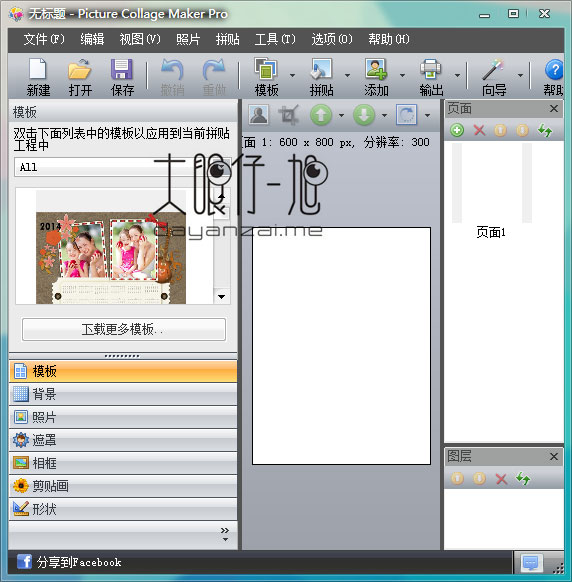Delete page with red X in 页面 panel
Viewport: 572px width, 582px height.
pos(479,130)
